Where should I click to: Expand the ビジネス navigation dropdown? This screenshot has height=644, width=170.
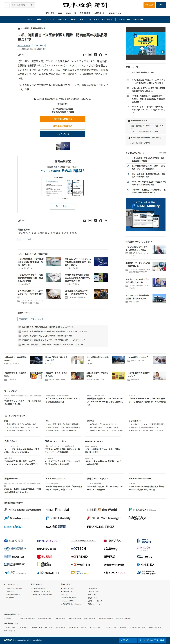point(50,20)
